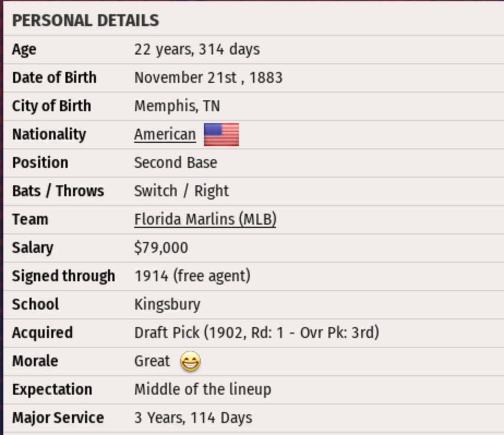Select the age value 22 years, 314 days
504x435 pixels.
coord(197,50)
